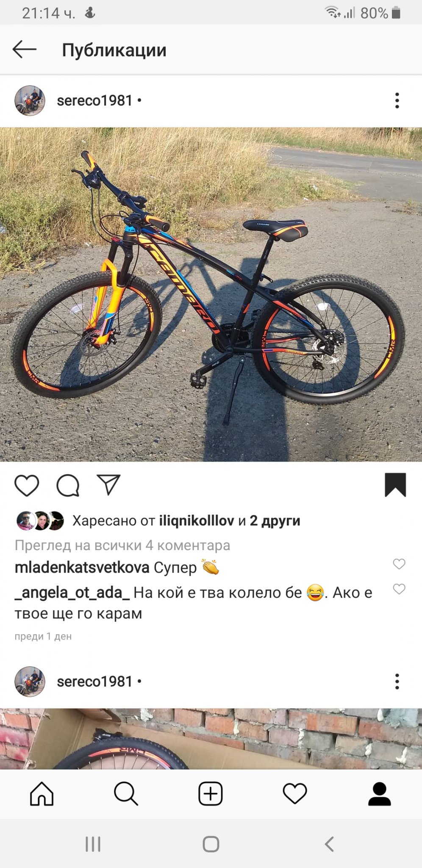
Task: Show the 2 други likers list
Action: (x=275, y=520)
